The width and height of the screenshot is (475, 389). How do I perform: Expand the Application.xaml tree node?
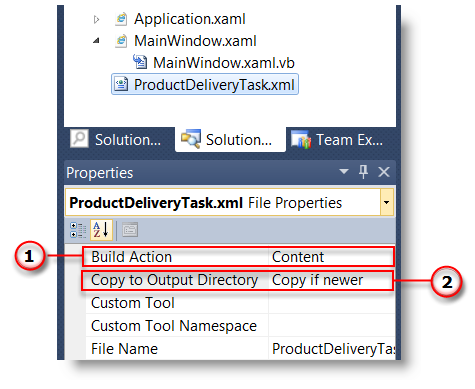(x=96, y=20)
